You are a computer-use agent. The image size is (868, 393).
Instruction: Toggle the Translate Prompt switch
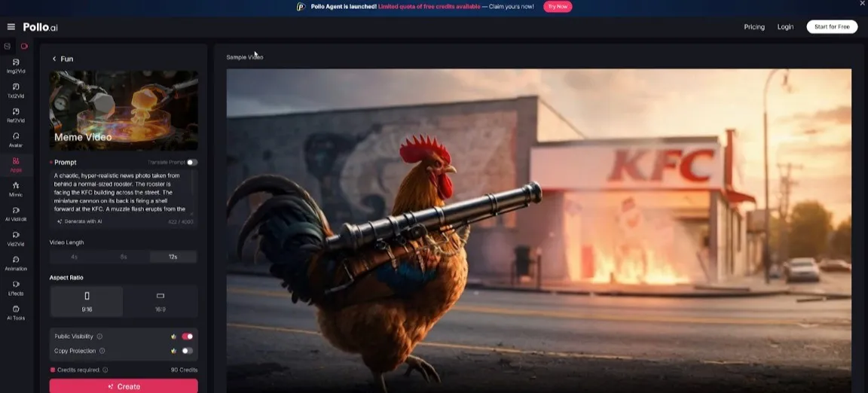(191, 162)
